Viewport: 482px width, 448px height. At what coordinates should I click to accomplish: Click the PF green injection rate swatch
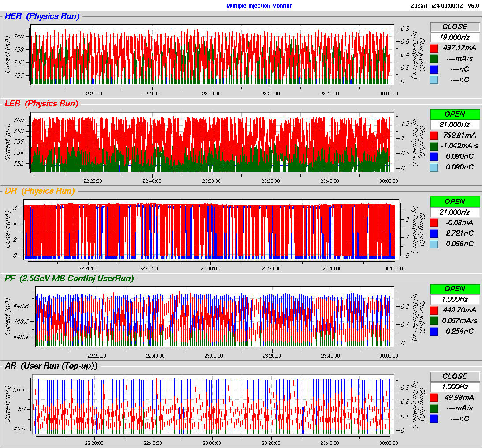point(434,320)
